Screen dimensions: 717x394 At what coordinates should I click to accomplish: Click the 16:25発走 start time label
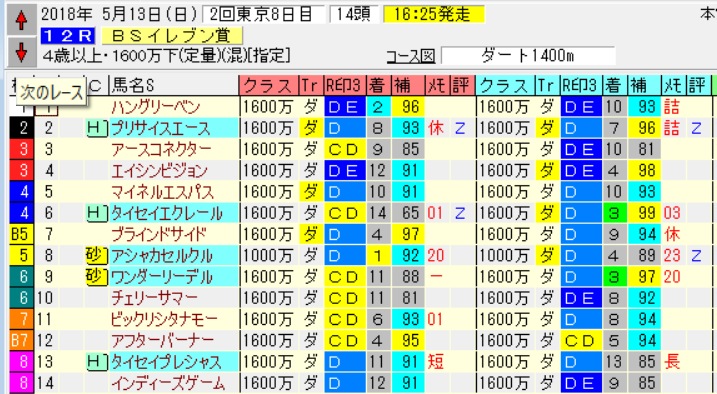(x=433, y=15)
